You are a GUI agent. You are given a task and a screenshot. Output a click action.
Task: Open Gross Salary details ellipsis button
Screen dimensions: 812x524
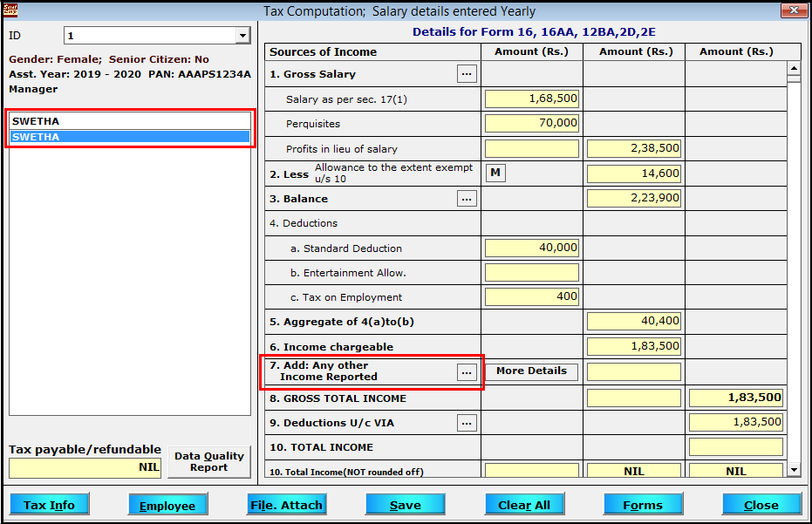tap(467, 74)
